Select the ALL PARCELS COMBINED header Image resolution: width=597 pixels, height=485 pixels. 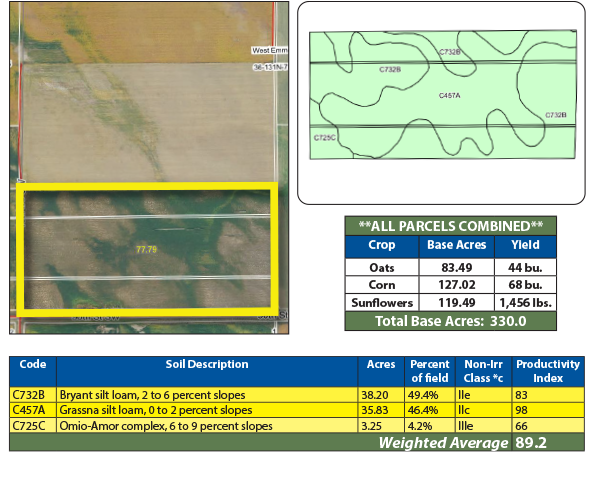coord(451,226)
